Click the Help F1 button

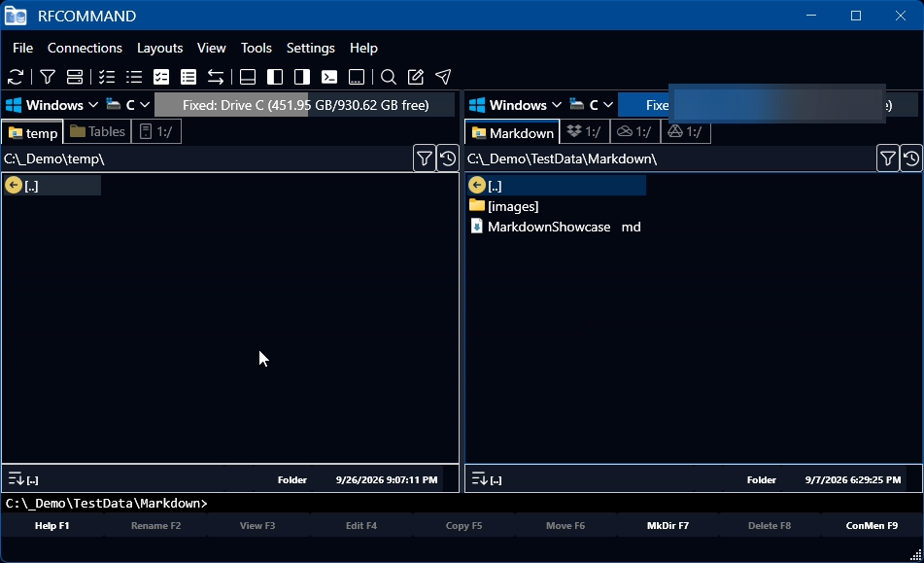click(51, 525)
